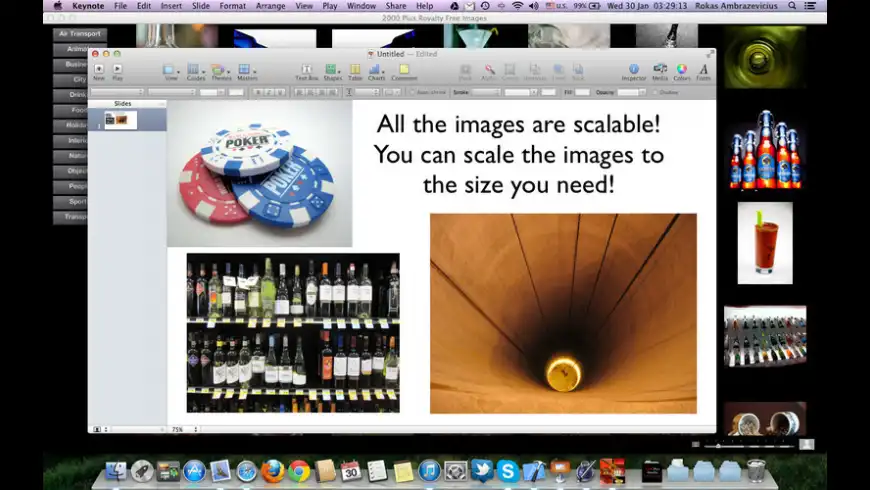Select the poker chips image on slide
870x490 pixels.
pyautogui.click(x=259, y=173)
